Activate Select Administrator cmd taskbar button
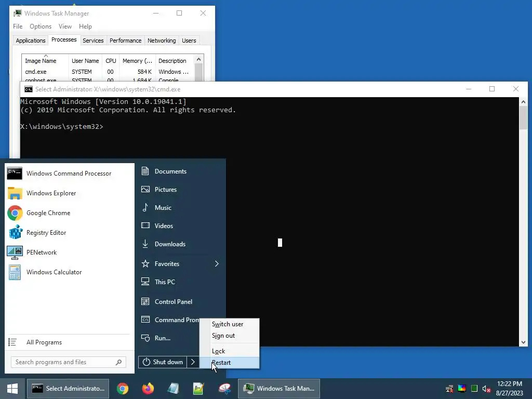 click(x=68, y=389)
